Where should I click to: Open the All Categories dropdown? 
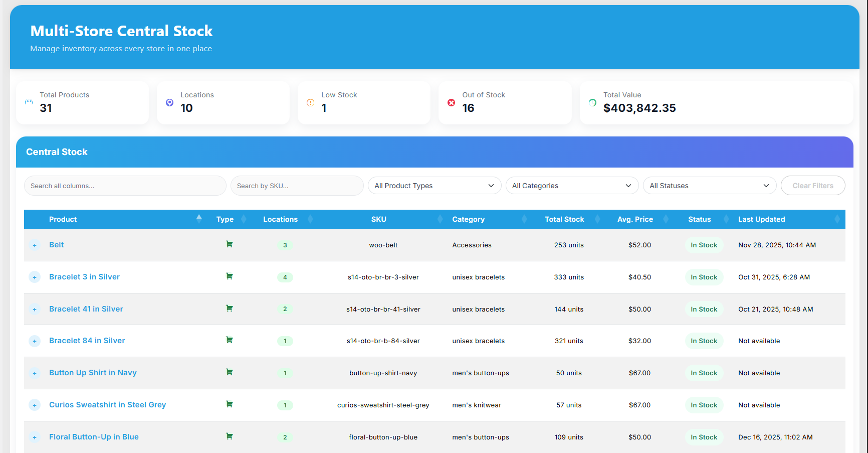coord(571,186)
